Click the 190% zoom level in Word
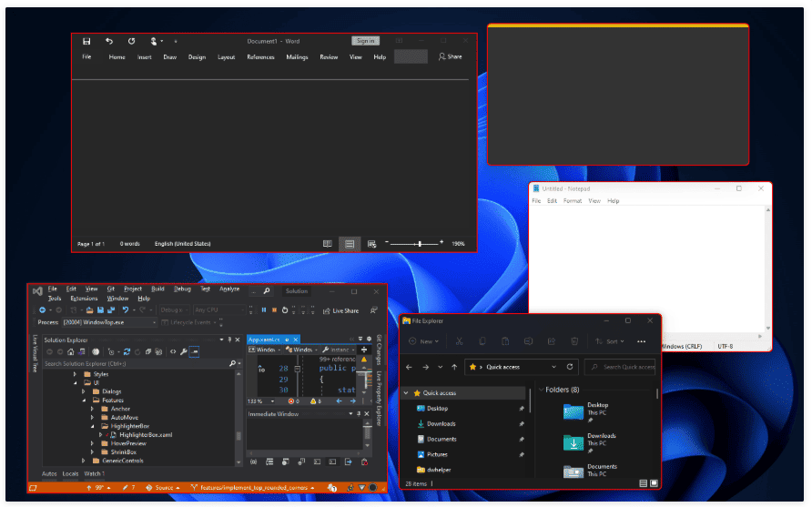The height and width of the screenshot is (507, 812). pyautogui.click(x=458, y=244)
